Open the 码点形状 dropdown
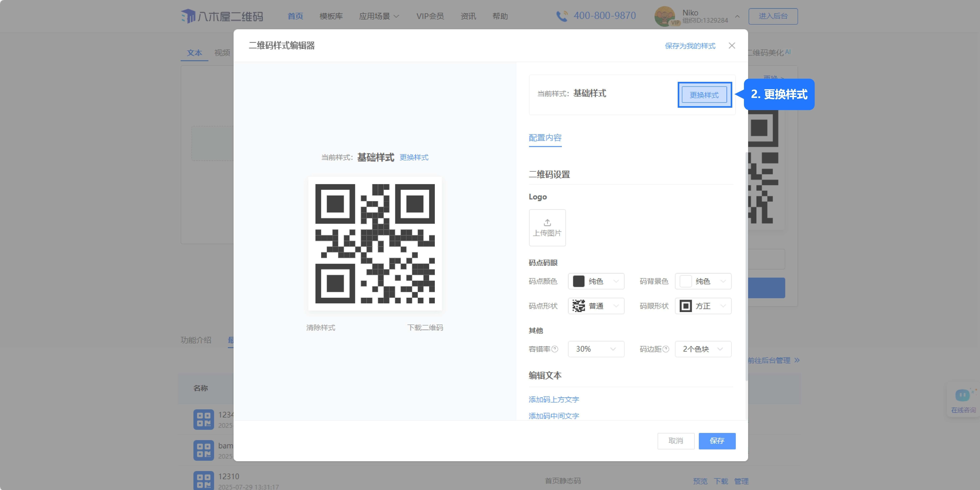The height and width of the screenshot is (490, 980). tap(596, 306)
